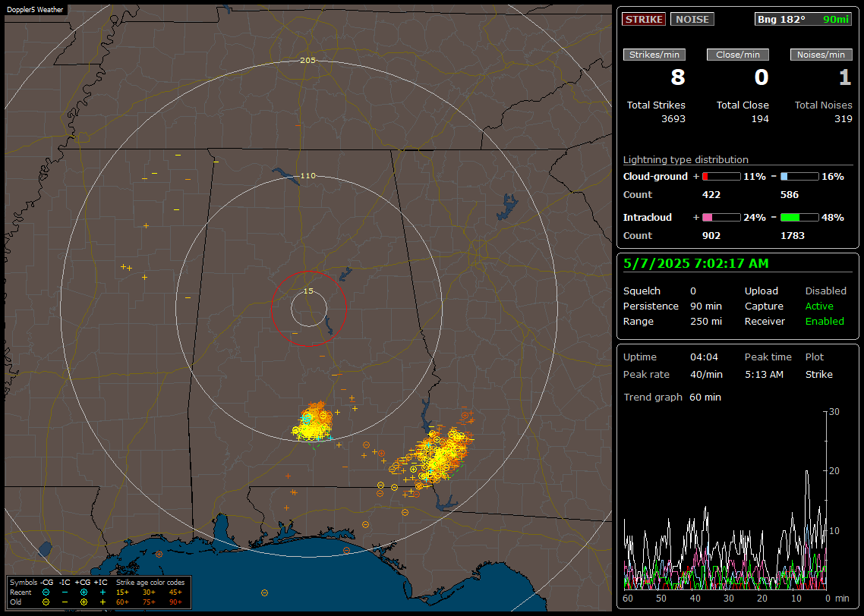Click the recent +CG cyan circled-plus legend symbol

tap(84, 592)
